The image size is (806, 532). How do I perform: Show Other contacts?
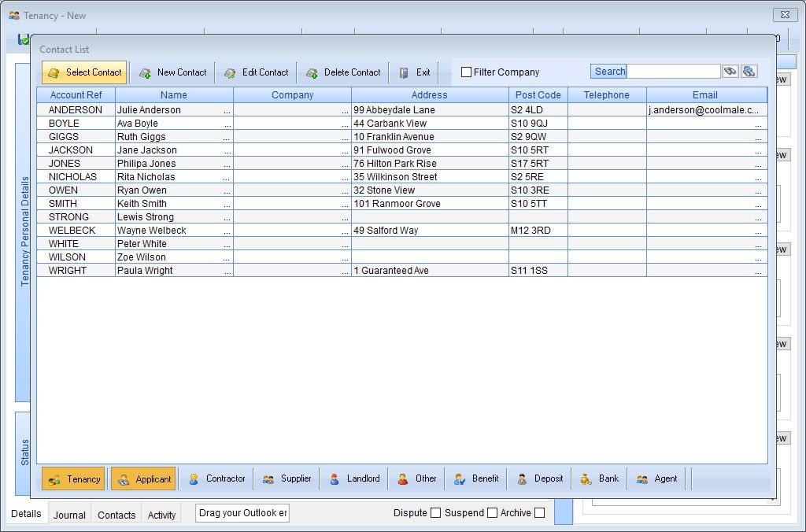417,478
